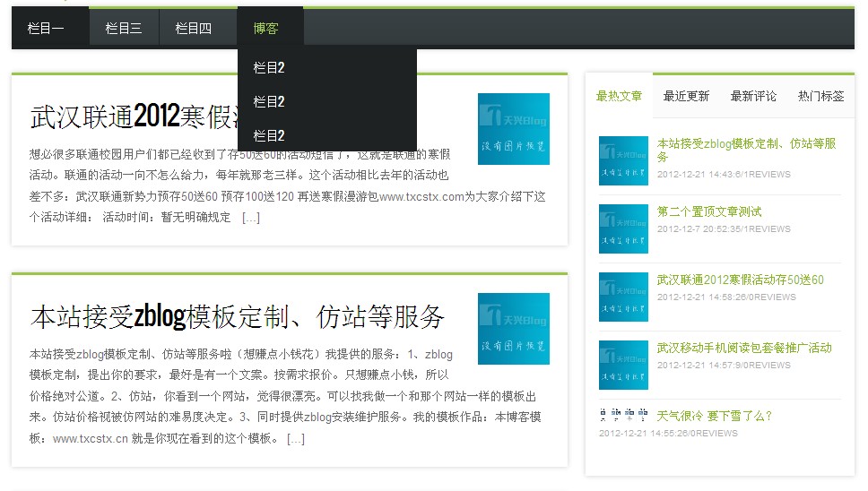Follow the www.txcstx.cn link
Viewport: 868px width, 491px height.
point(91,438)
